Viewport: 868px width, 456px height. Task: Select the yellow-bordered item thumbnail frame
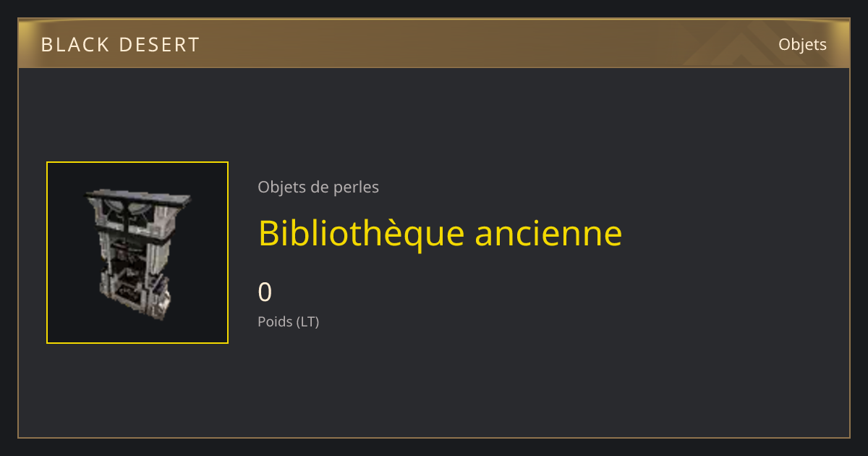pos(137,253)
